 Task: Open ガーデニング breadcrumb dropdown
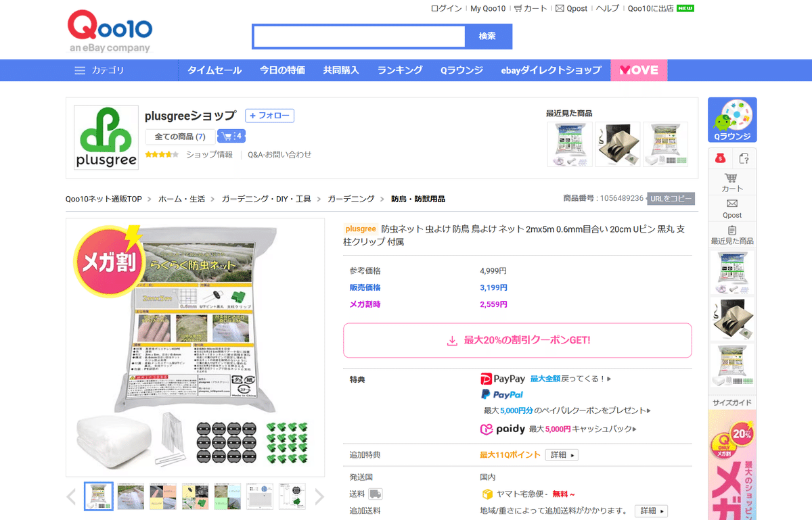[x=351, y=199]
